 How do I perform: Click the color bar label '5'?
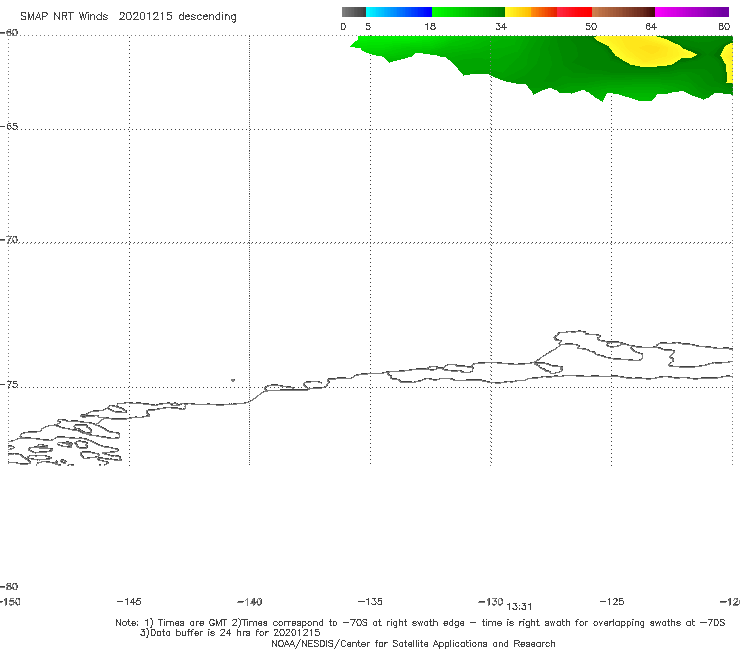point(368,26)
